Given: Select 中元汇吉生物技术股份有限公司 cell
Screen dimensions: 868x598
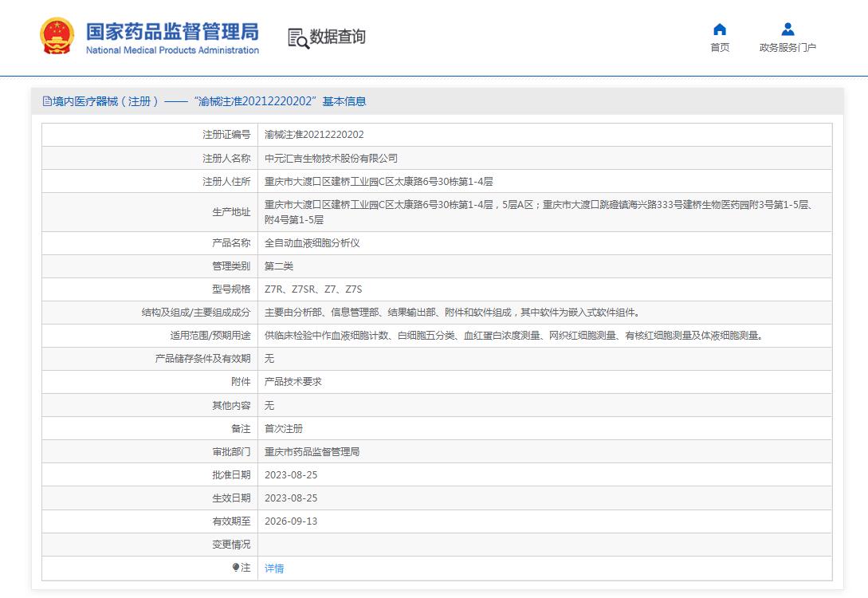Looking at the screenshot, I should (x=331, y=159).
